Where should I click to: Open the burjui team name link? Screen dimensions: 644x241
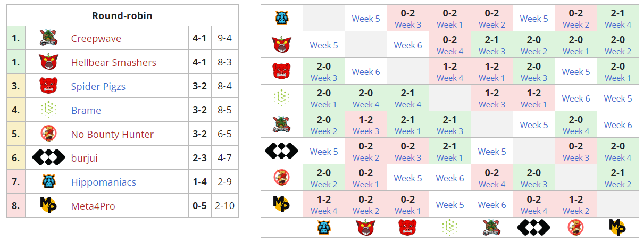(84, 159)
